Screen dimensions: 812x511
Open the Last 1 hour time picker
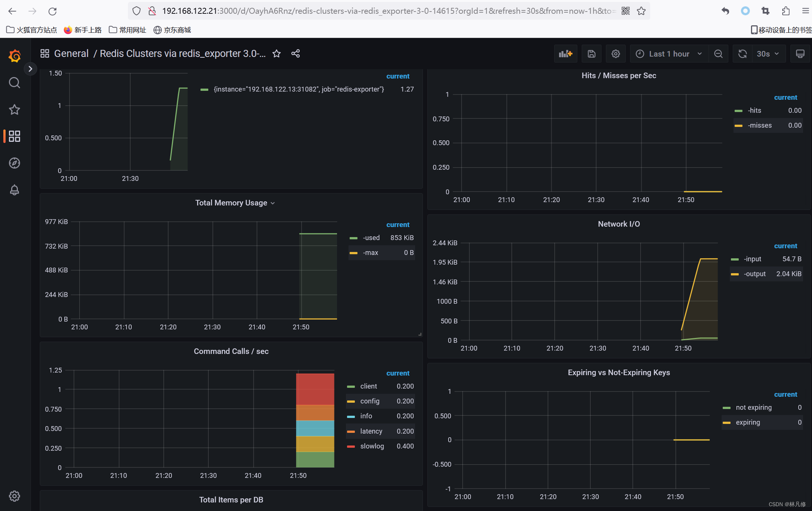pyautogui.click(x=669, y=54)
